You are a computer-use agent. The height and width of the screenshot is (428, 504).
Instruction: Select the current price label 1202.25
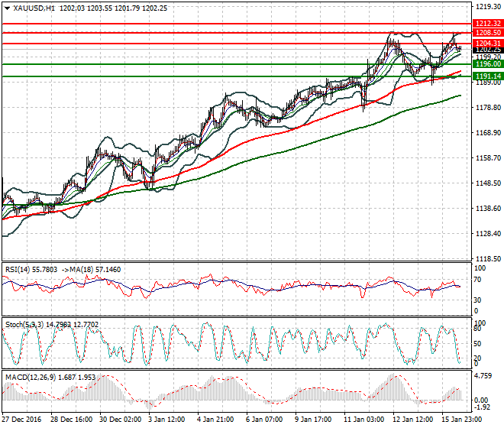488,50
